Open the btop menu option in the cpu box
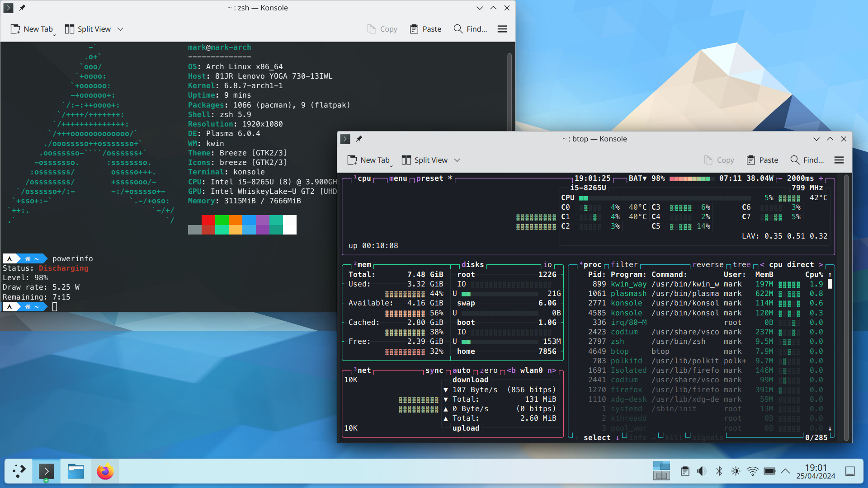Image resolution: width=868 pixels, height=488 pixels. pos(398,178)
